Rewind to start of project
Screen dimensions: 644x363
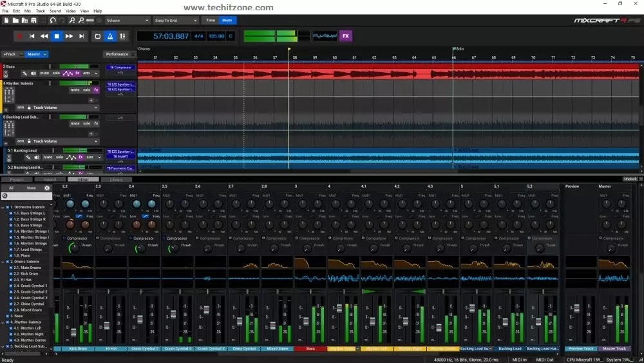pos(32,36)
